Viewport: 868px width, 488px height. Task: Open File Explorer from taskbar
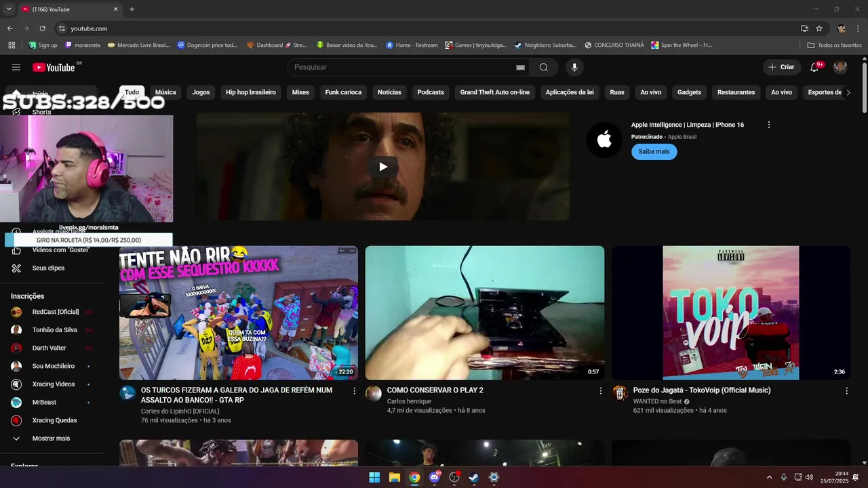point(394,477)
